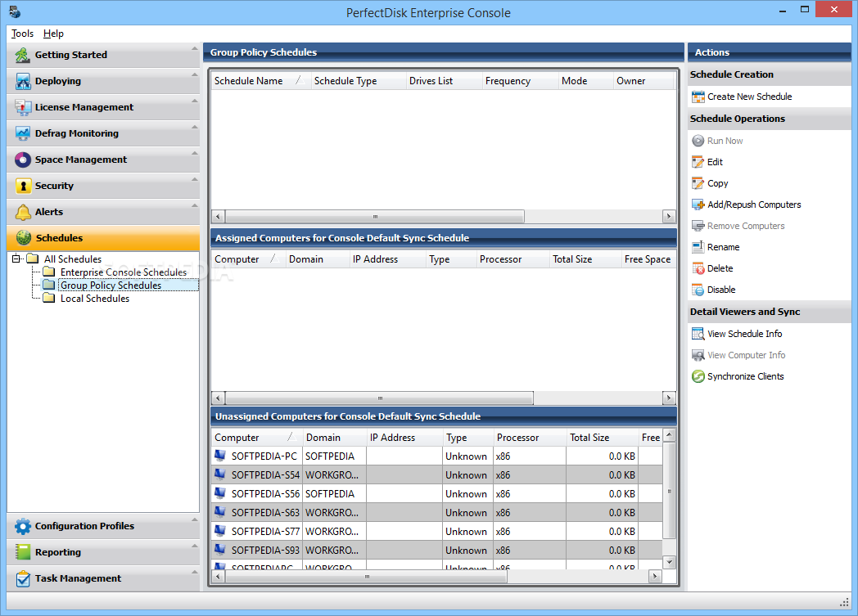The height and width of the screenshot is (616, 858).
Task: Collapse the All Schedules tree node
Action: [16, 259]
